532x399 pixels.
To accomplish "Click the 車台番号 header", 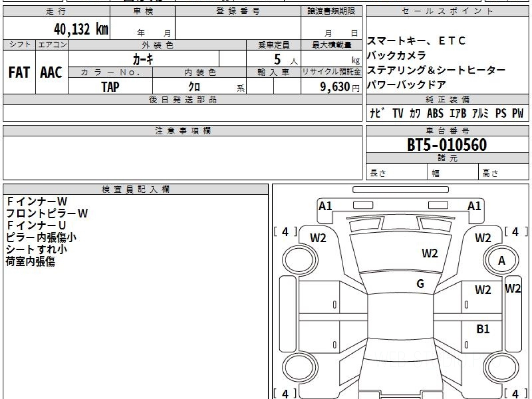I will coord(447,131).
